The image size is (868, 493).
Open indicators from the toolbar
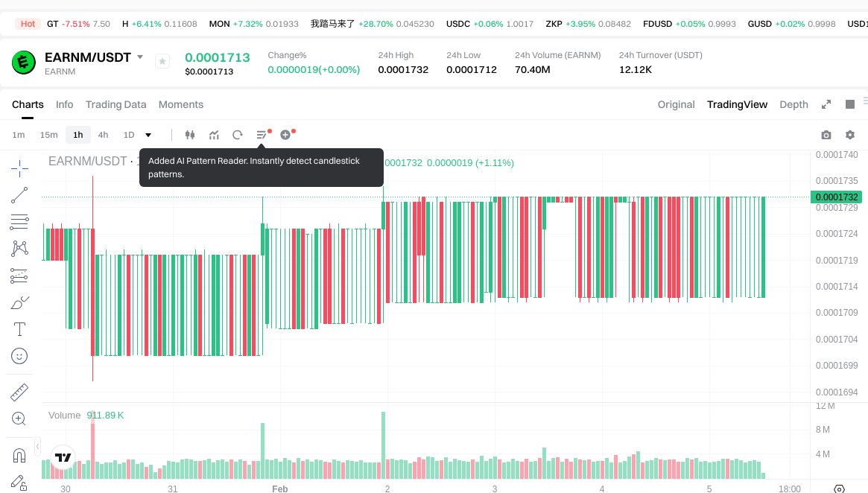click(214, 135)
